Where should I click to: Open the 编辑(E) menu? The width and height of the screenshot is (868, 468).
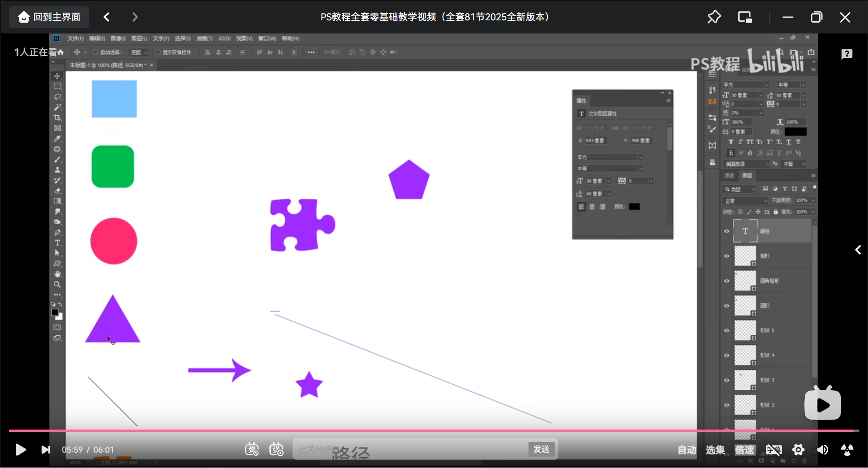97,38
